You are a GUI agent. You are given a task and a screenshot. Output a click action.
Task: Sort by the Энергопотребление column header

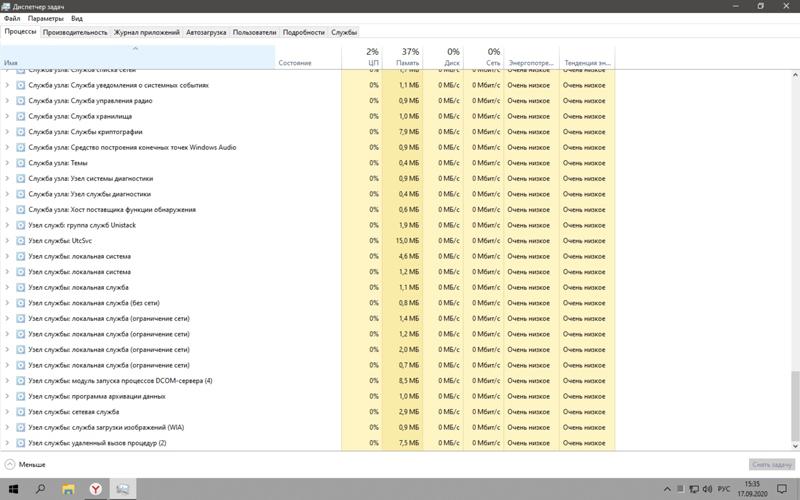pyautogui.click(x=531, y=57)
